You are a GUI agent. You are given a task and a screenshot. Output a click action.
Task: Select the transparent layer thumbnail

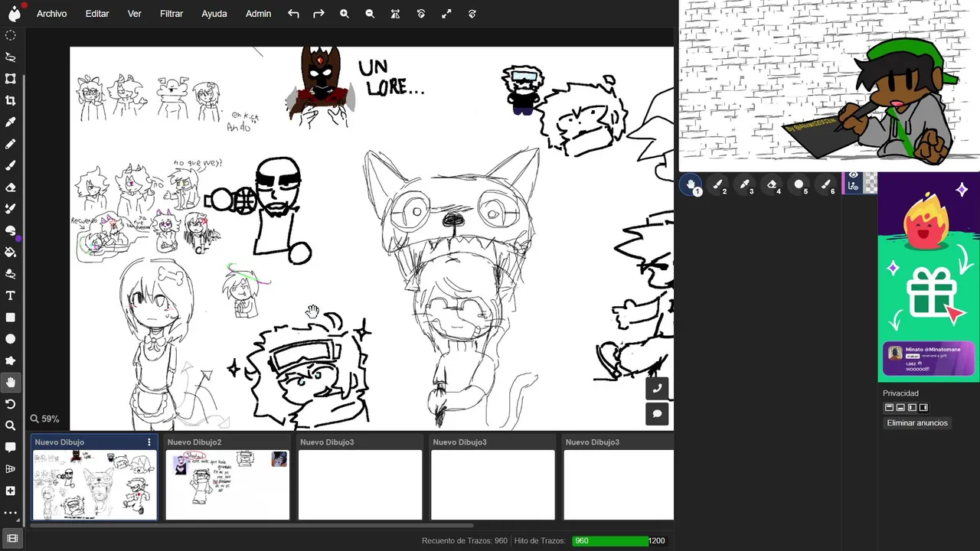pos(871,183)
